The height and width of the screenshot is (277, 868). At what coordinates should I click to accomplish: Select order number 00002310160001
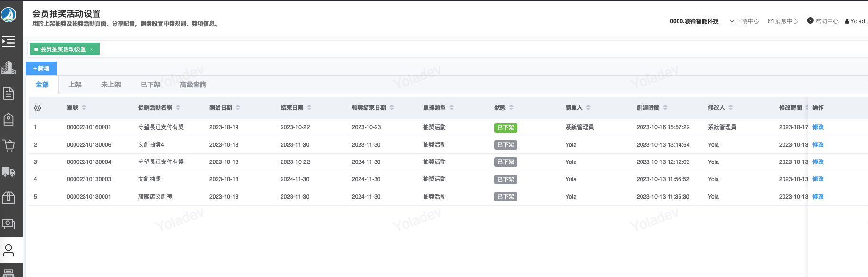[89, 127]
